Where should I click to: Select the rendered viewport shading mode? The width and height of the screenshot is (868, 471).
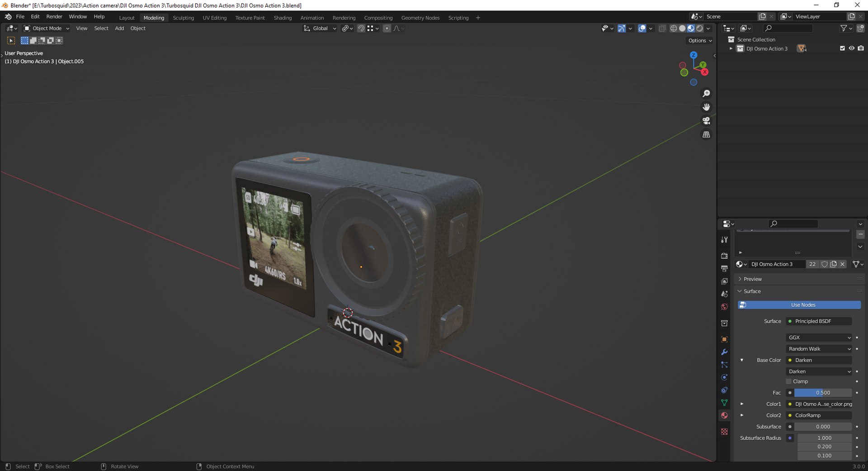pyautogui.click(x=699, y=29)
